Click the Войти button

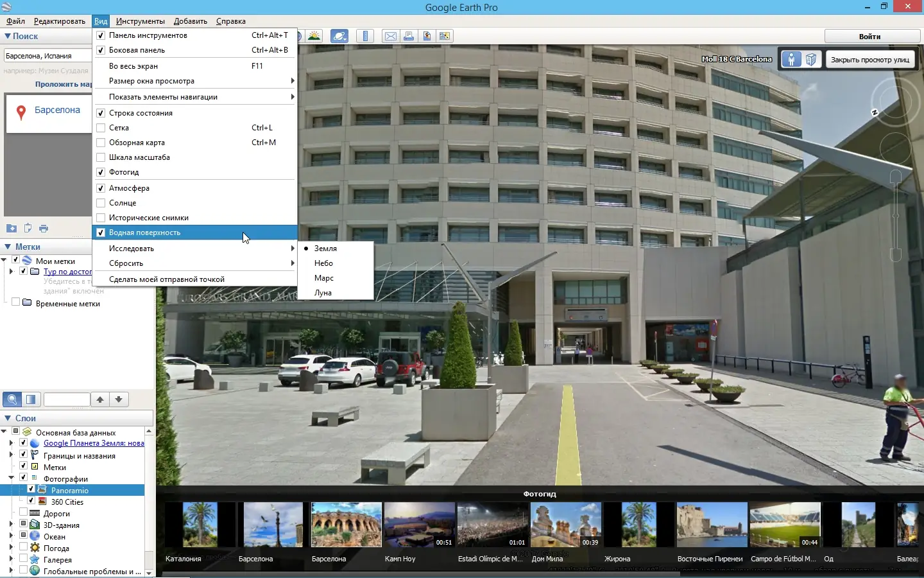click(x=871, y=36)
